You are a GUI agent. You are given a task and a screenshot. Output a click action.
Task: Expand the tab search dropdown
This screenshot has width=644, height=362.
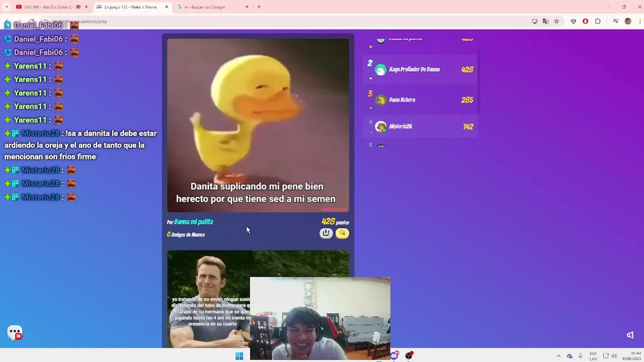[7, 7]
